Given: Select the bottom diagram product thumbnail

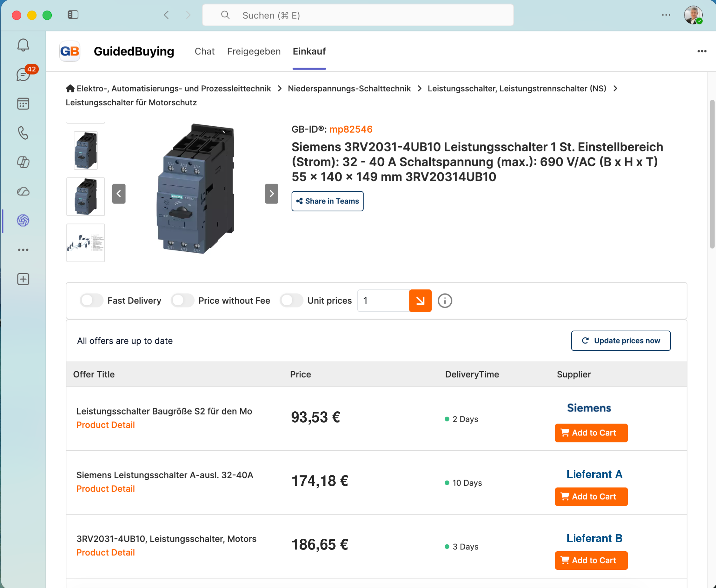Looking at the screenshot, I should pyautogui.click(x=86, y=243).
